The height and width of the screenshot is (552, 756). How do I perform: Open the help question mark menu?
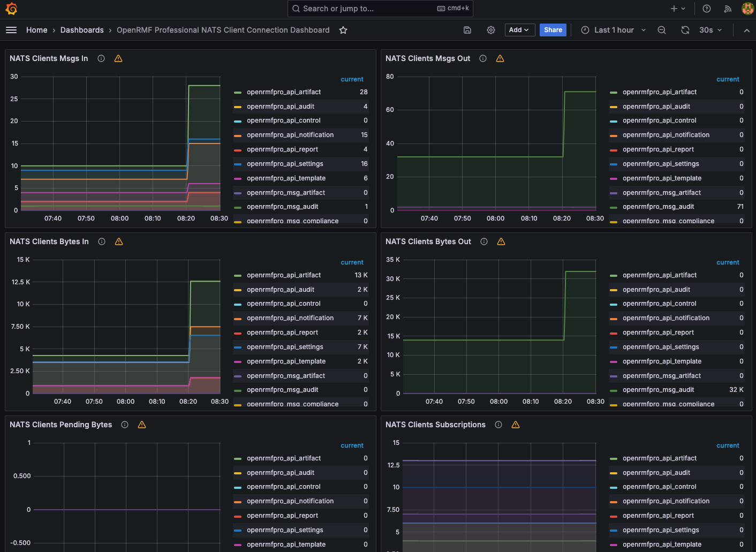(707, 9)
